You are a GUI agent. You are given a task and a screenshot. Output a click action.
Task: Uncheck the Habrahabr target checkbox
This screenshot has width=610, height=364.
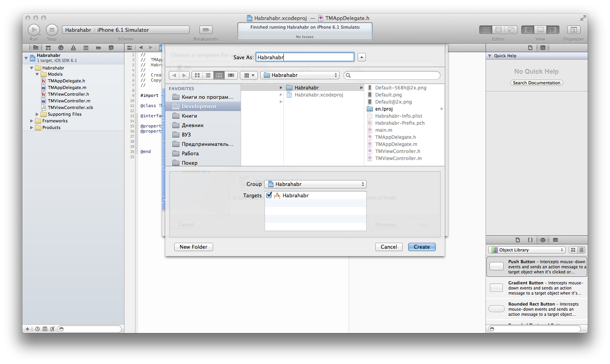pyautogui.click(x=269, y=195)
